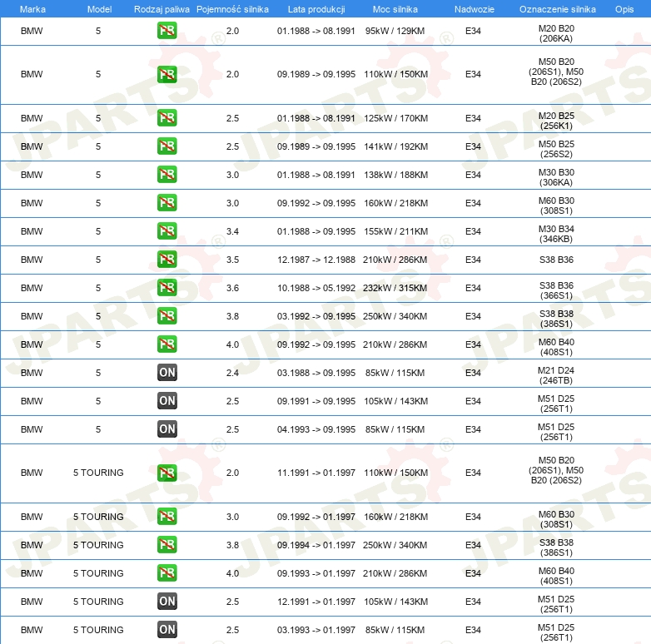
Task: Click the 3.5 engine capacity value
Action: pyautogui.click(x=232, y=260)
